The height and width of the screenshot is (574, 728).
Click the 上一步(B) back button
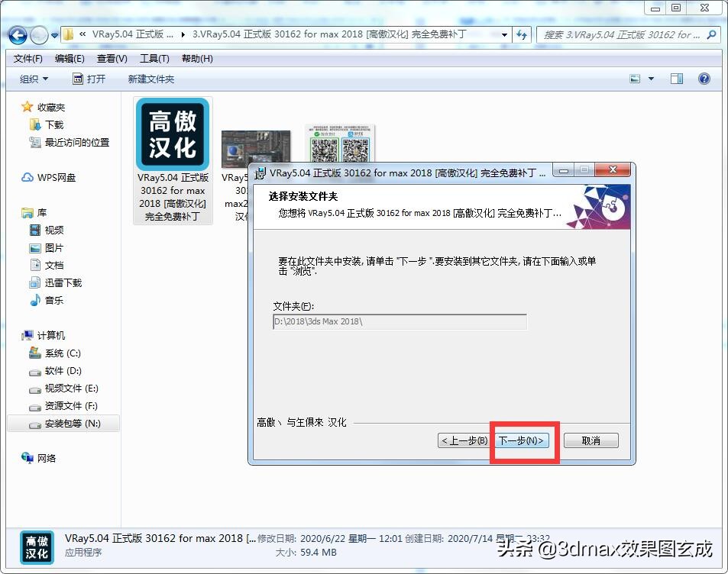click(x=464, y=440)
